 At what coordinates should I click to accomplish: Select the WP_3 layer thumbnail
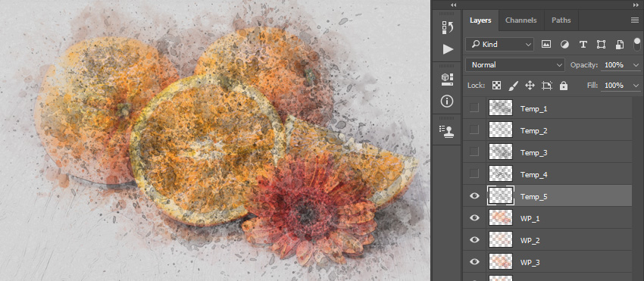point(501,261)
